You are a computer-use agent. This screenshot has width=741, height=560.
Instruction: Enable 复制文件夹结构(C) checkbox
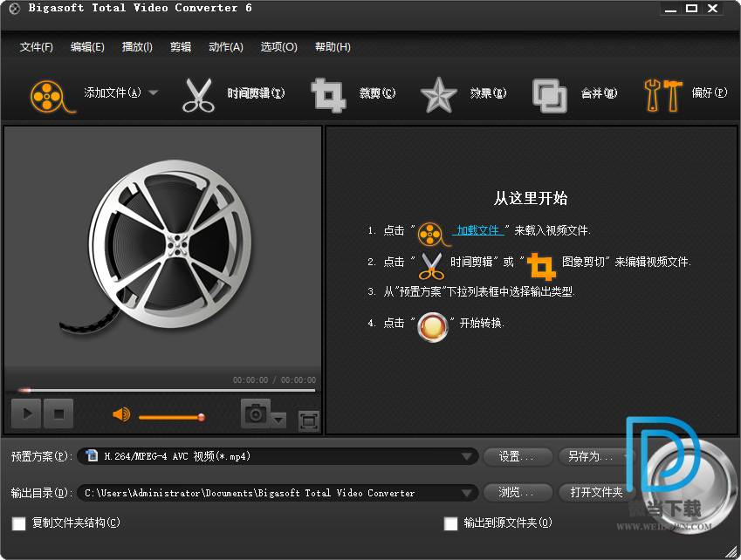19,523
